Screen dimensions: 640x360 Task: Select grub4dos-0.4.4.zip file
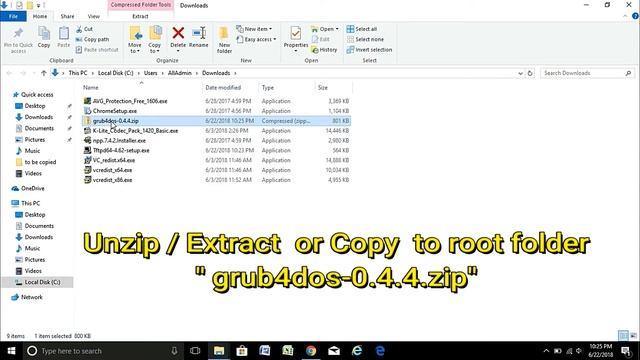pos(116,121)
